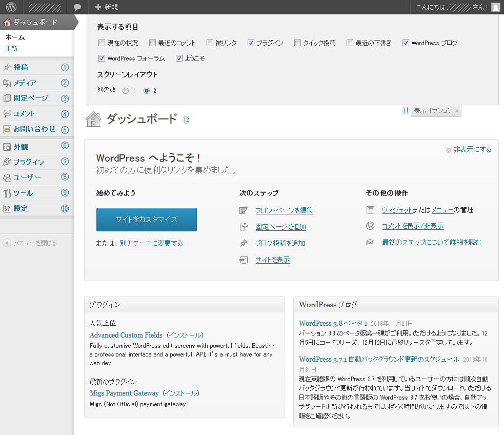Uncheck the WordPress ブログ checkbox

click(406, 43)
